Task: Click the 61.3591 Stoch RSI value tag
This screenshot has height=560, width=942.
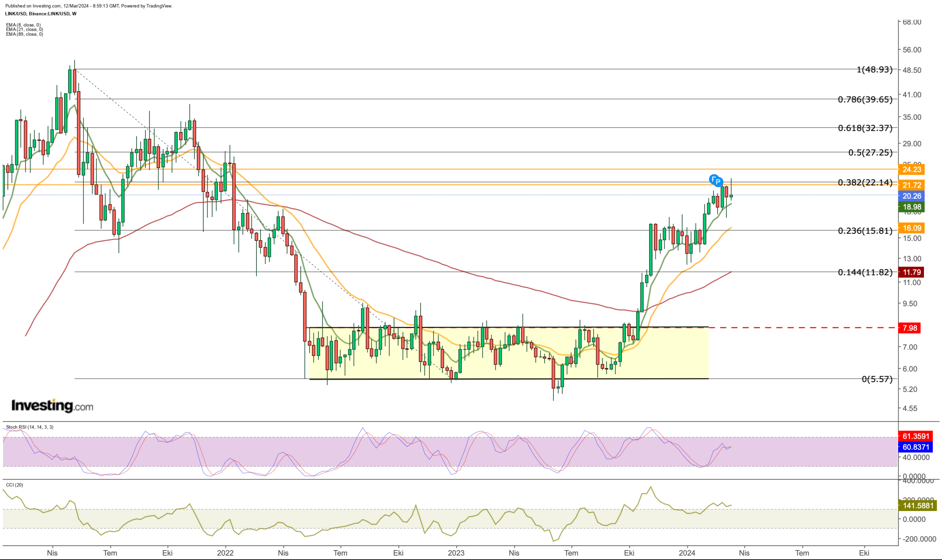Action: pos(916,436)
